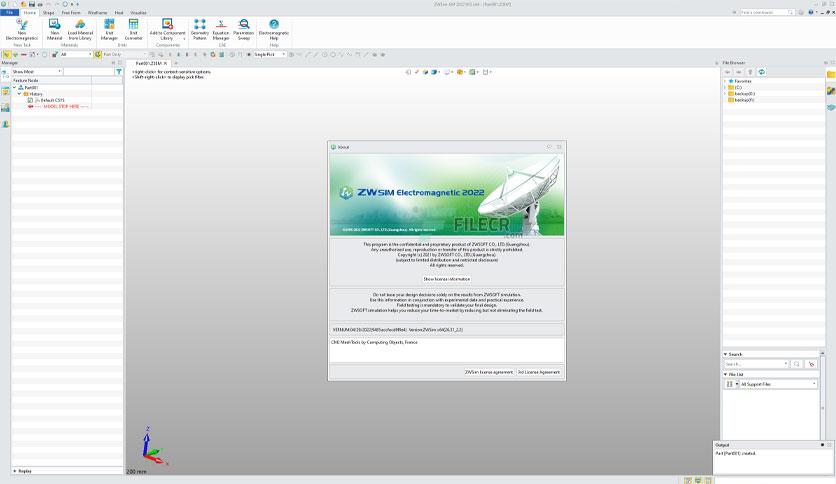Launch the Parameters Sweep tool
The image size is (836, 484).
pos(244,30)
